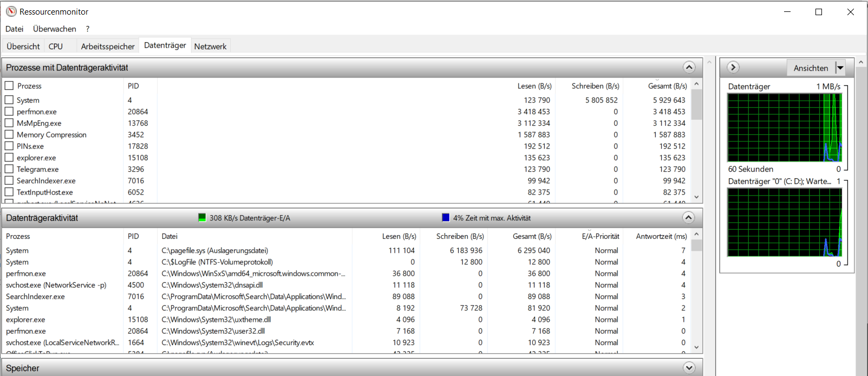
Task: Open the Ansichten dropdown arrow
Action: pyautogui.click(x=840, y=68)
